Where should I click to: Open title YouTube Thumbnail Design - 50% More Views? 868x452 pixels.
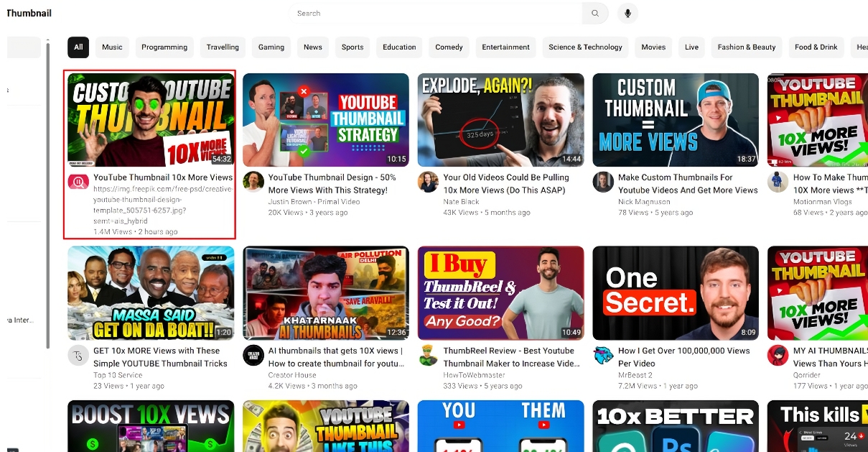[332, 184]
